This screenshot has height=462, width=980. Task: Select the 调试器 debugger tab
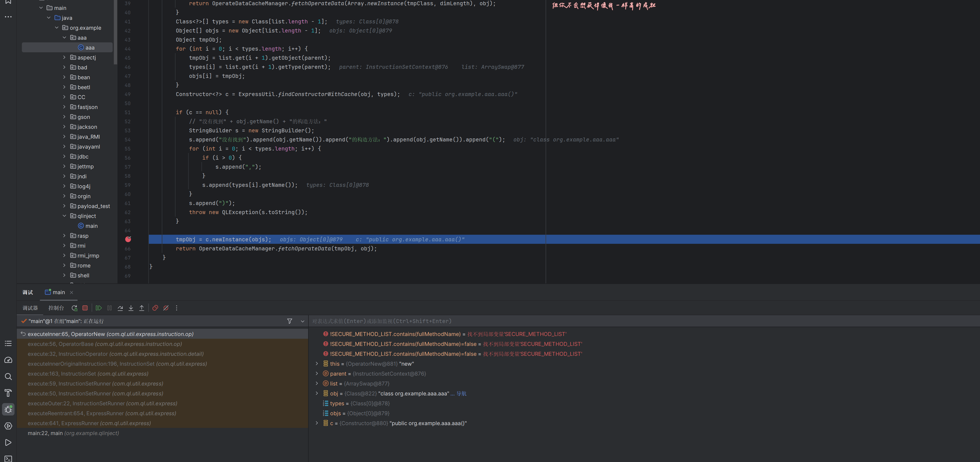click(30, 308)
